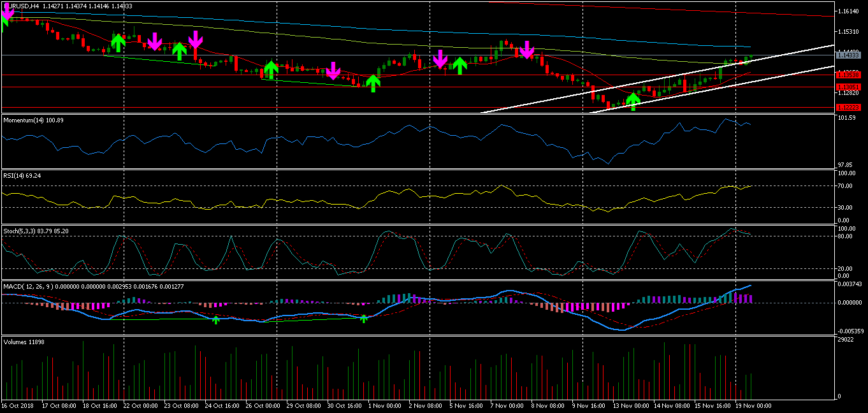Select the green up arrow near 13 Nov

(x=633, y=101)
